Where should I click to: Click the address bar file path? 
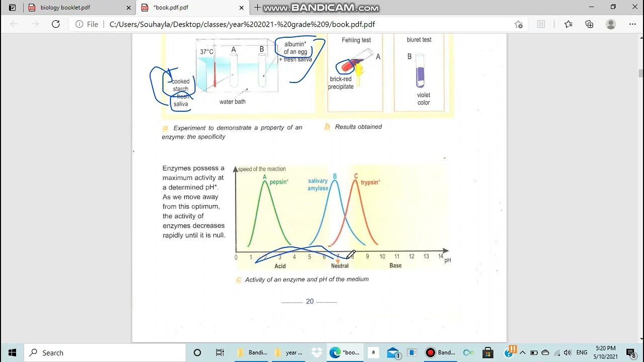(x=242, y=24)
